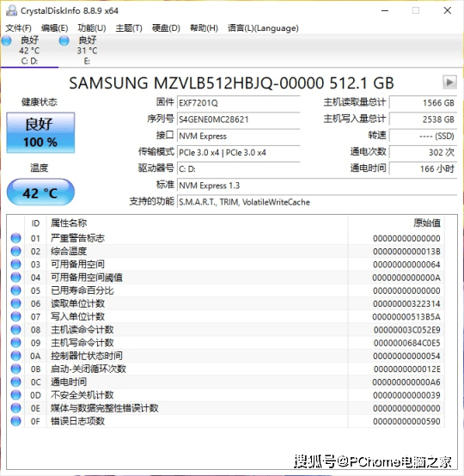
Task: Click the host writes total 2538 GB
Action: 423,119
